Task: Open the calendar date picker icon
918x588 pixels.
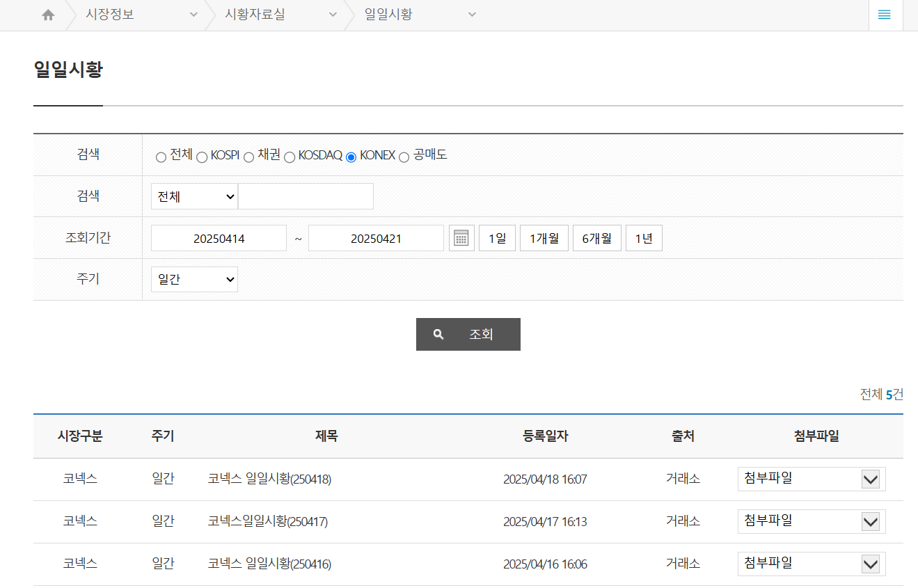Action: click(x=461, y=237)
